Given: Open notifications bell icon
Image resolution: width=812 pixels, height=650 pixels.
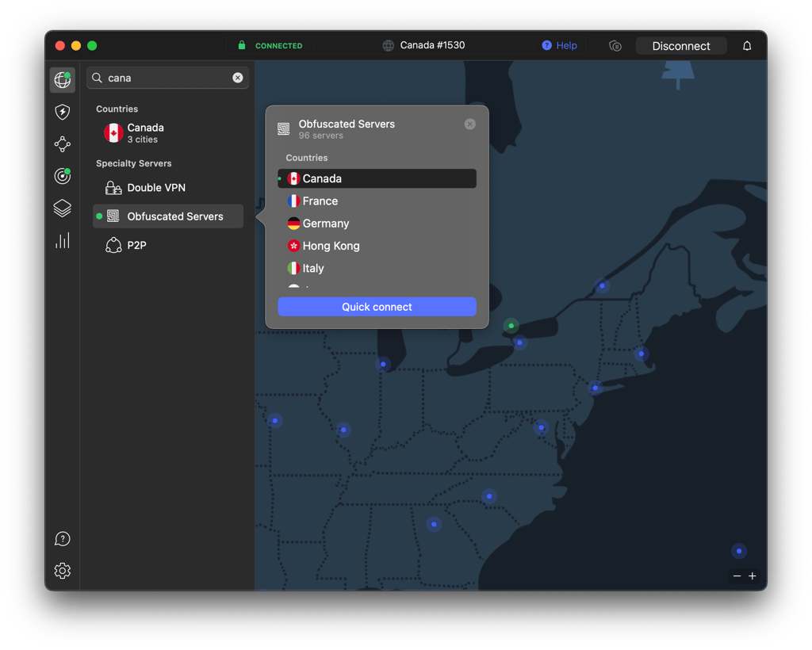Looking at the screenshot, I should pos(747,46).
